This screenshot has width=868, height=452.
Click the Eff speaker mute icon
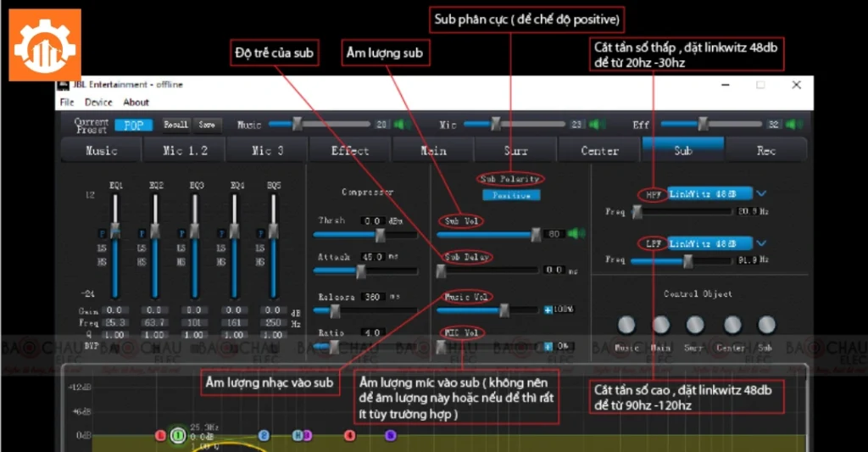click(x=793, y=125)
